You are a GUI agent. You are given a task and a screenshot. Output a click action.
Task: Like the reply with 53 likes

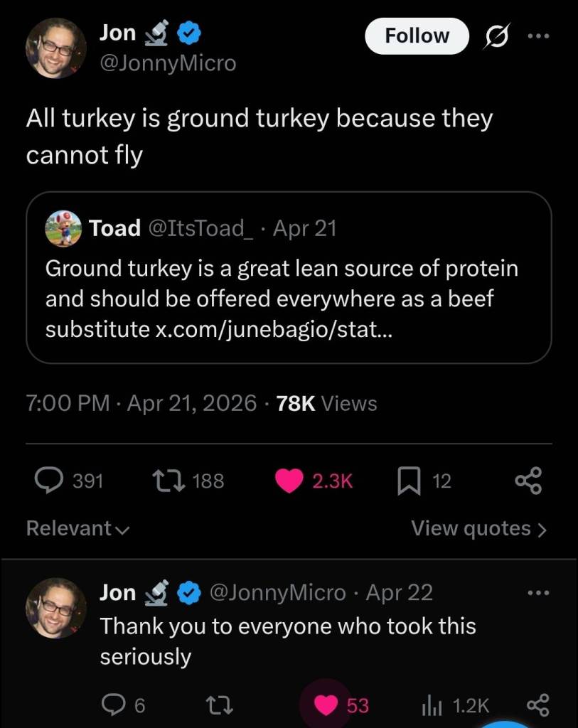coord(326,705)
